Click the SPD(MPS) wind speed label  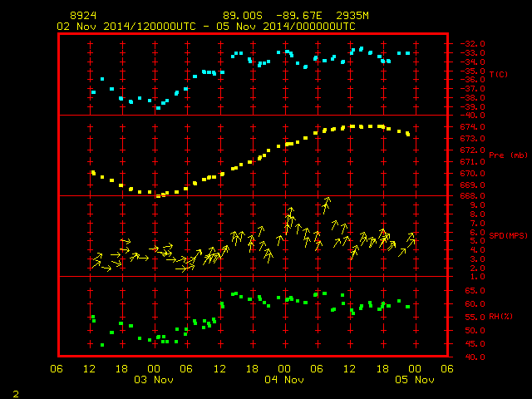point(508,235)
